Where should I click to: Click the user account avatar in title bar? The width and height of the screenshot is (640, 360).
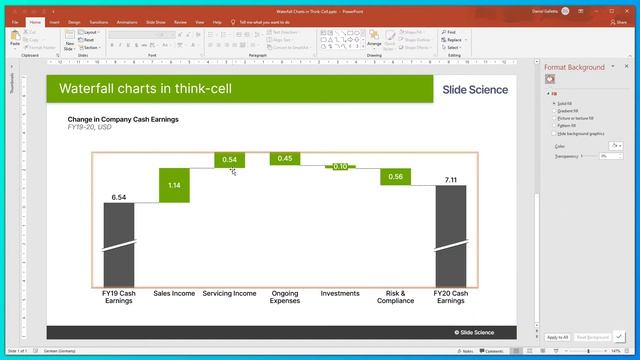pos(565,11)
